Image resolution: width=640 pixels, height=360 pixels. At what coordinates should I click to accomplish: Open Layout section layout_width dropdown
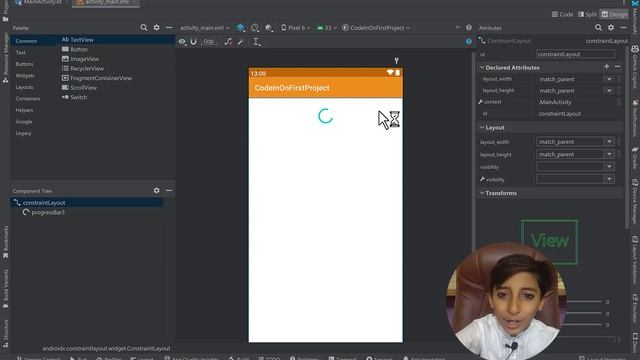[x=609, y=142]
